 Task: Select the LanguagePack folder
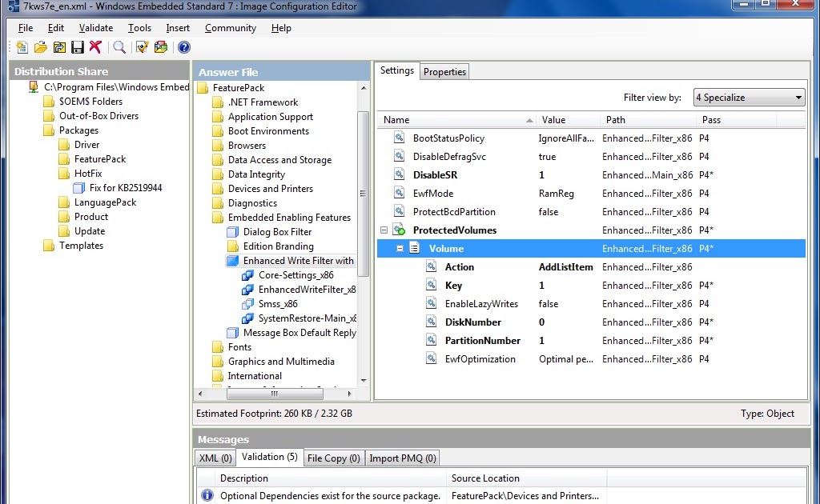pos(105,202)
